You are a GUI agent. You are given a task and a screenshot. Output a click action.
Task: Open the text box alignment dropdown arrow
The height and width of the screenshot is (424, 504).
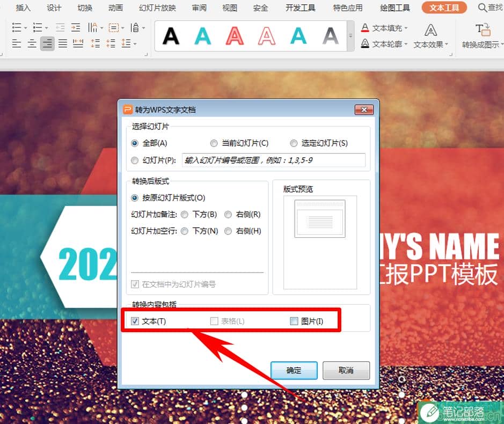coord(122,28)
